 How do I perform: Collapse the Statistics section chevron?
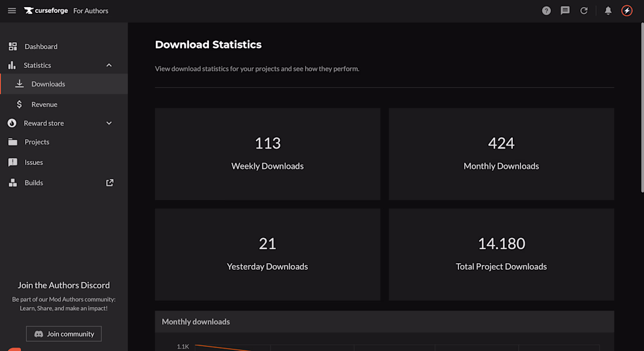point(109,65)
